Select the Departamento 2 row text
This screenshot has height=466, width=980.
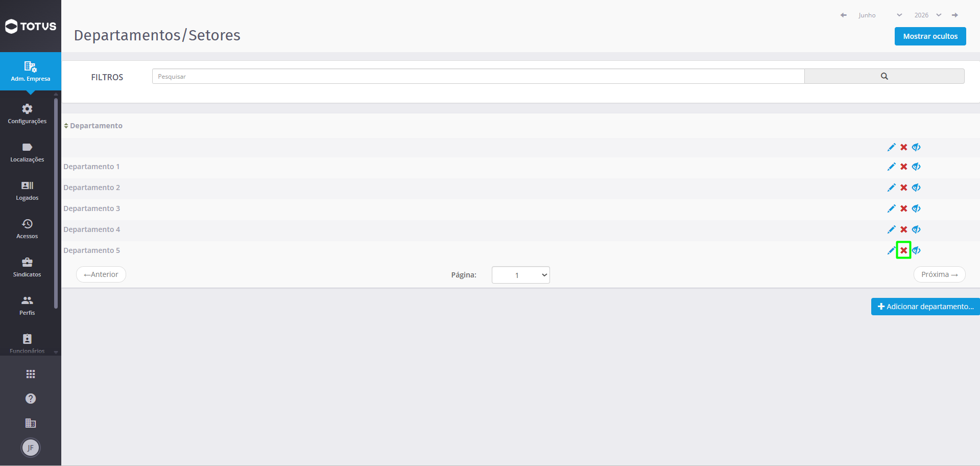click(x=91, y=188)
